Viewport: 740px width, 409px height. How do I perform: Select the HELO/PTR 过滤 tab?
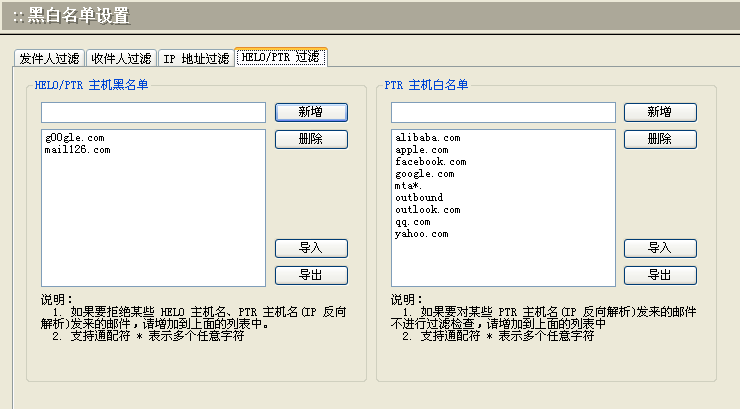[281, 58]
